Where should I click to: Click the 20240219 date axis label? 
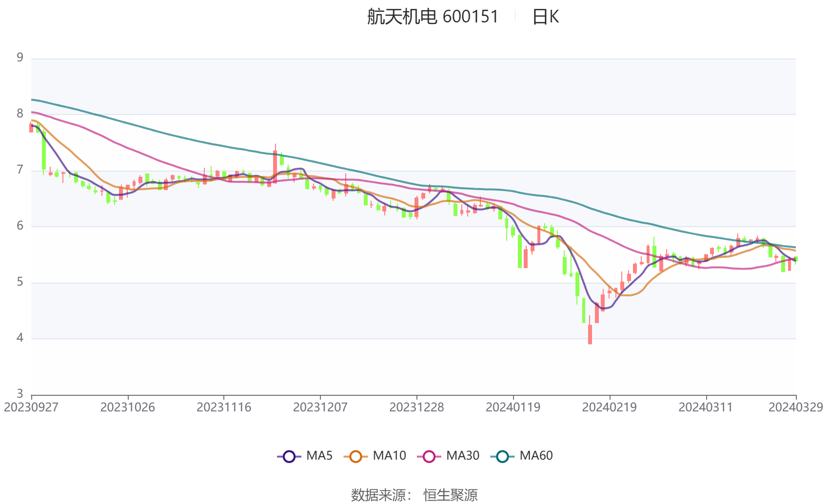[x=610, y=407]
